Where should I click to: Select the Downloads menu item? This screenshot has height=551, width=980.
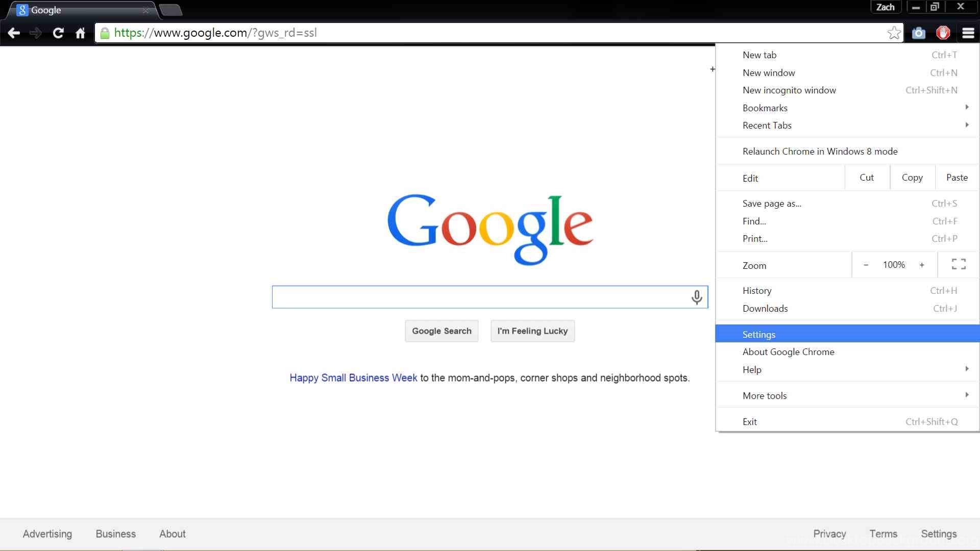765,308
